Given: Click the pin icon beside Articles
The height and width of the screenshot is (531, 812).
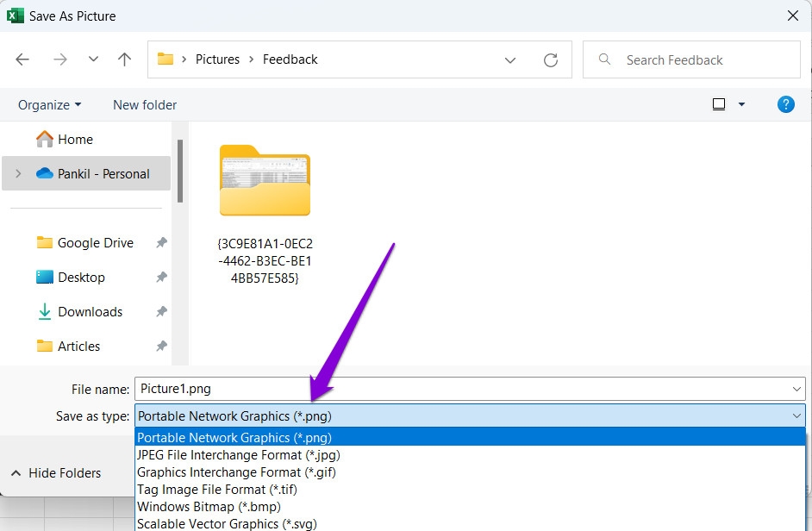Looking at the screenshot, I should point(161,346).
